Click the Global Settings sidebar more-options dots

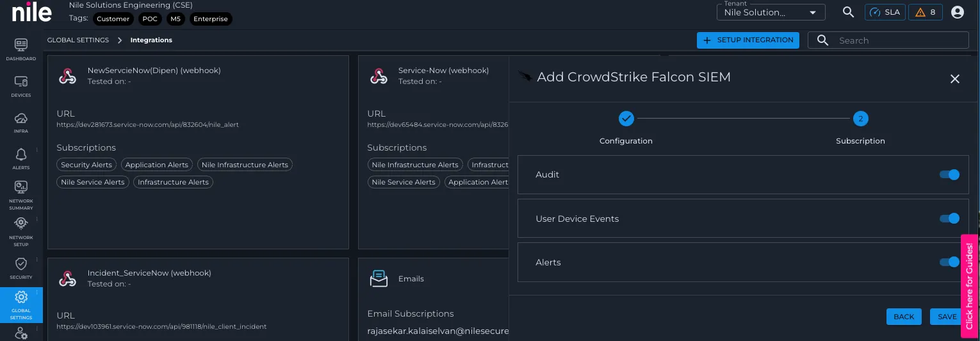[37, 293]
